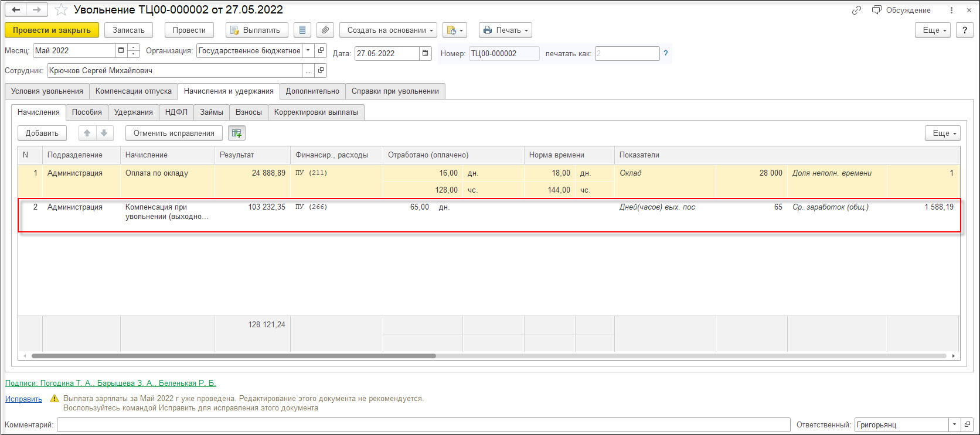The height and width of the screenshot is (435, 980).
Task: Switch to Условия увольнения tab
Action: pos(47,91)
